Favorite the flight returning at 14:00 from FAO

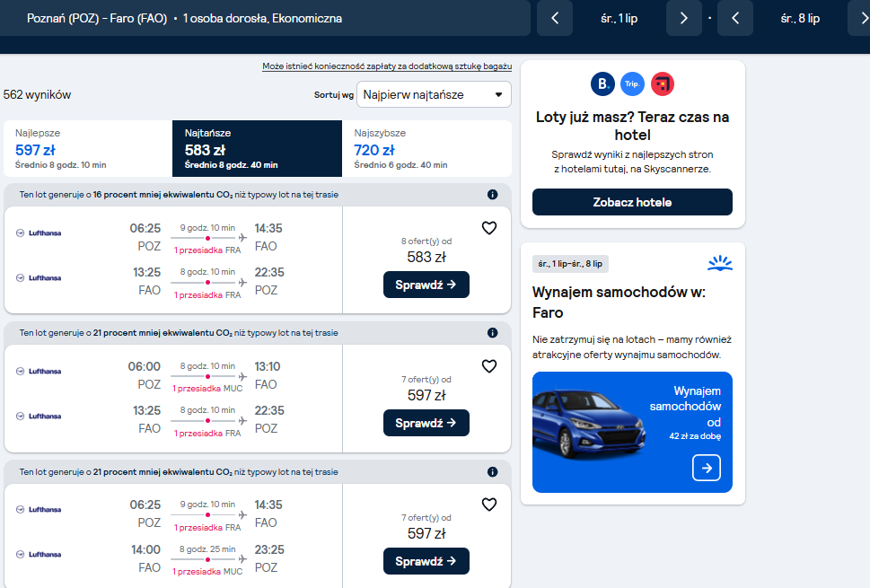[488, 505]
